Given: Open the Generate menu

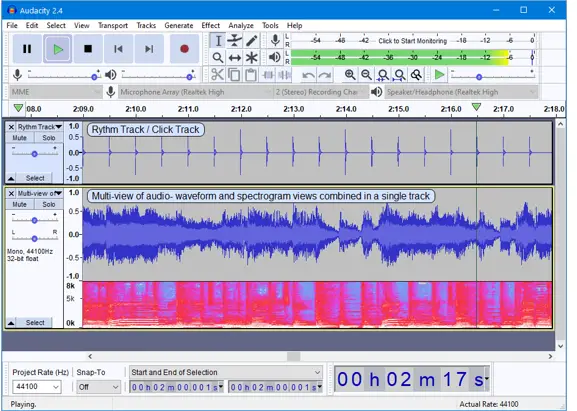Looking at the screenshot, I should coord(179,25).
